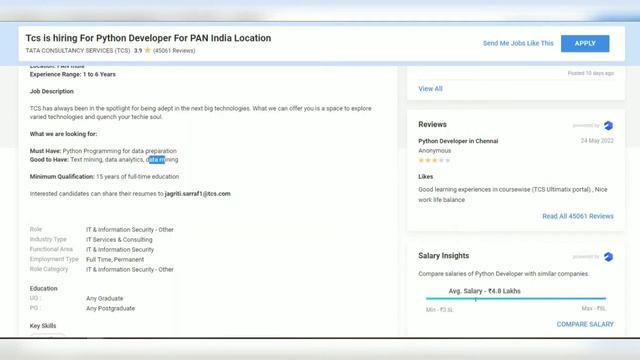This screenshot has width=640, height=360.
Task: Click the review date 24 May 2022
Action: click(x=597, y=141)
